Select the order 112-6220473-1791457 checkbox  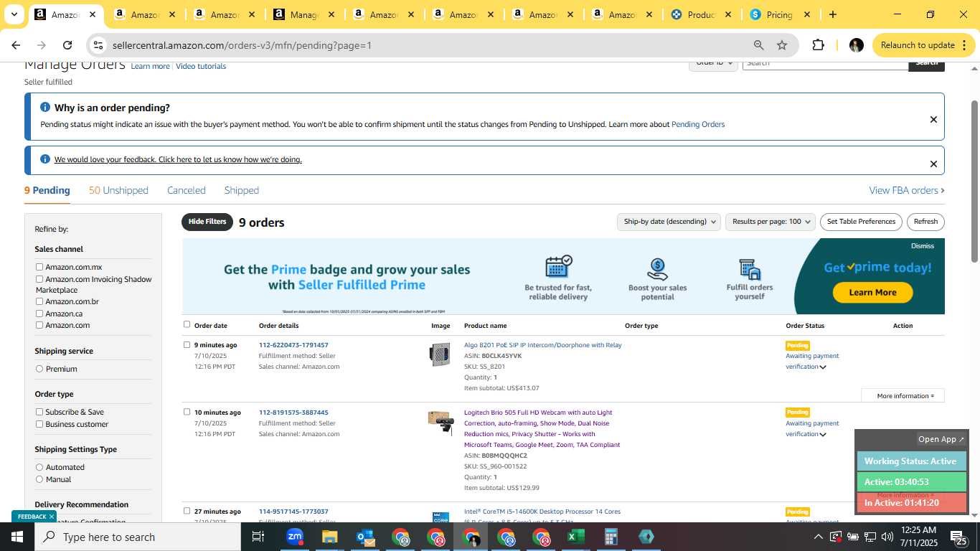point(187,344)
